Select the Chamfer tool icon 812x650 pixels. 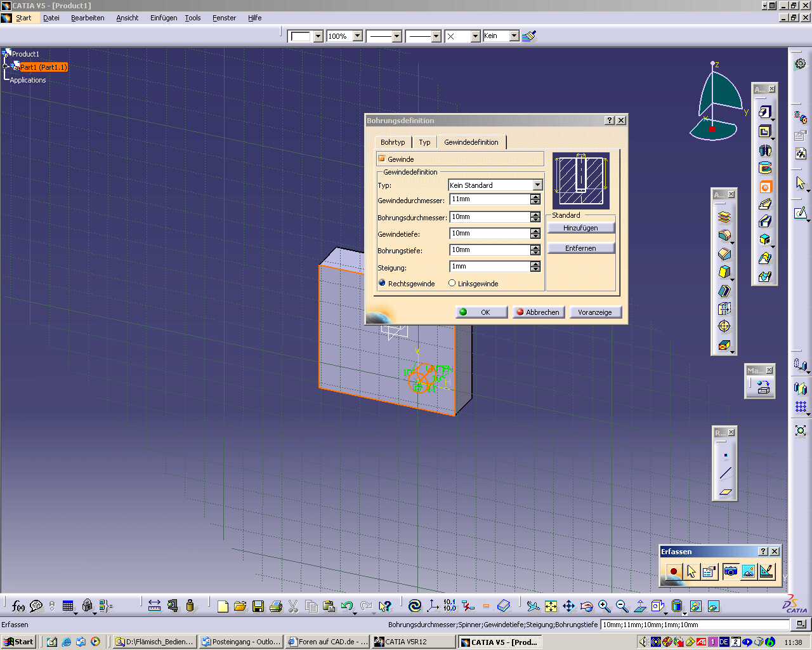point(724,254)
